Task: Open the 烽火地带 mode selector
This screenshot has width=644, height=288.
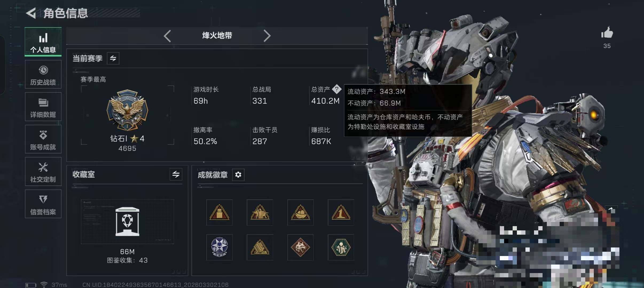Action: 217,35
